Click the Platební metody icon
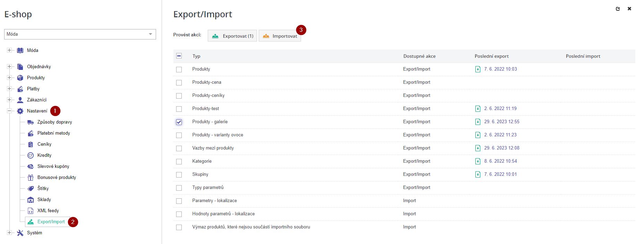Viewport: 644px width, 244px height. [x=31, y=133]
